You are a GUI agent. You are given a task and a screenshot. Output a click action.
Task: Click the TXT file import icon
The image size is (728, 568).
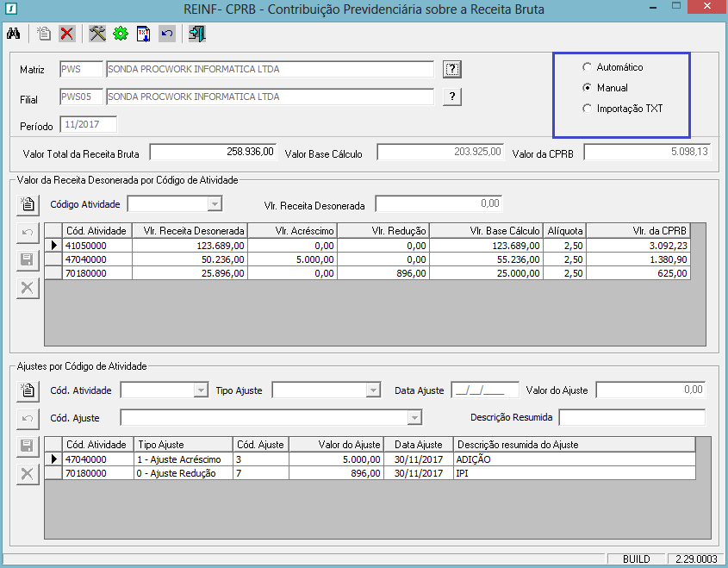coord(144,34)
